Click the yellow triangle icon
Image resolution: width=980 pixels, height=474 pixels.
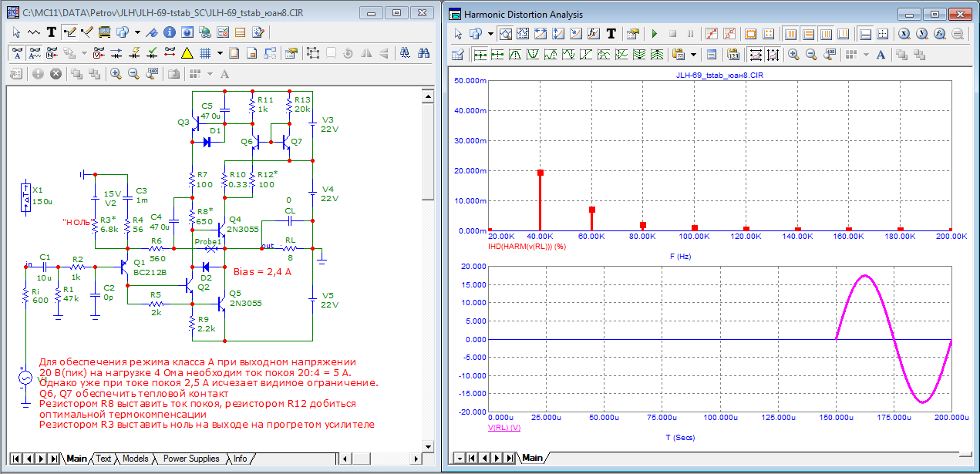(187, 53)
